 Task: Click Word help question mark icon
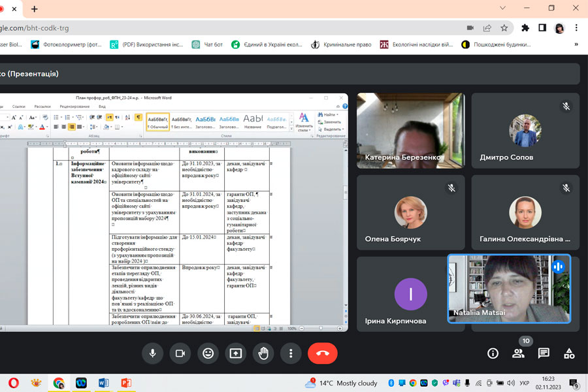(x=345, y=106)
